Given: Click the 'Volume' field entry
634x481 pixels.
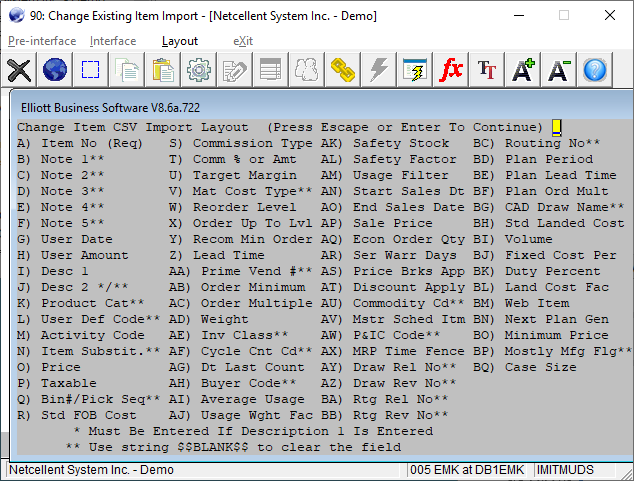Looking at the screenshot, I should tap(513, 239).
